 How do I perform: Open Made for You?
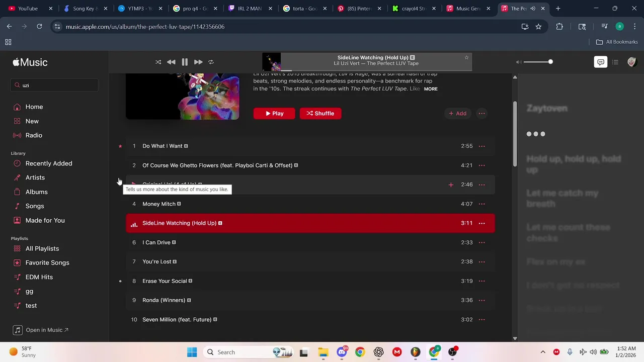click(45, 220)
